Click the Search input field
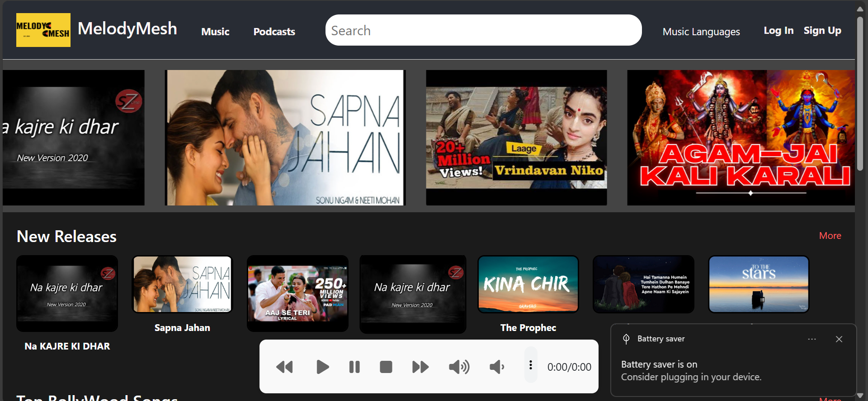 click(x=483, y=30)
